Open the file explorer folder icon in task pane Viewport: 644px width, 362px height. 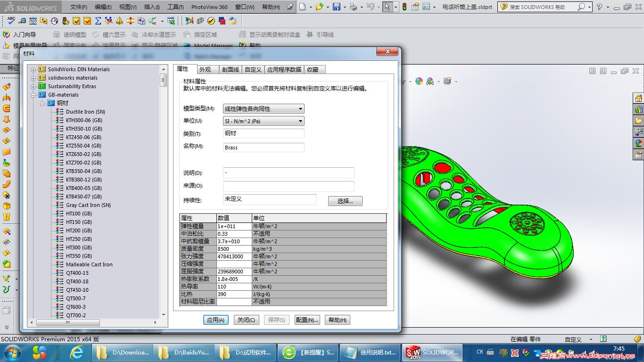pos(639,121)
